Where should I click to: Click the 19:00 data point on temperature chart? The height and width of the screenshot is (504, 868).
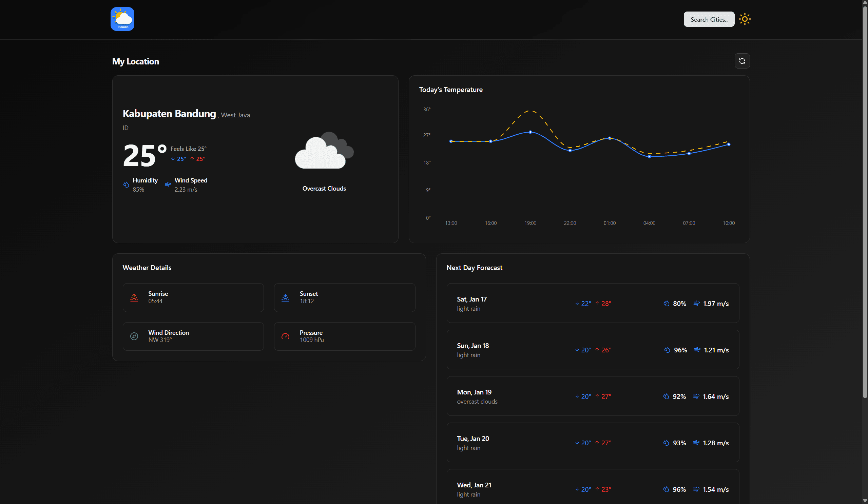click(x=531, y=132)
